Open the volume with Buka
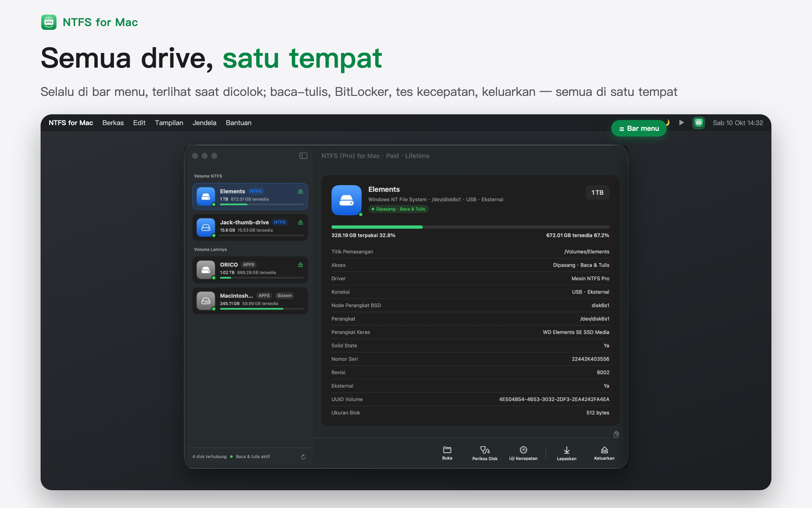The height and width of the screenshot is (508, 812). tap(447, 453)
